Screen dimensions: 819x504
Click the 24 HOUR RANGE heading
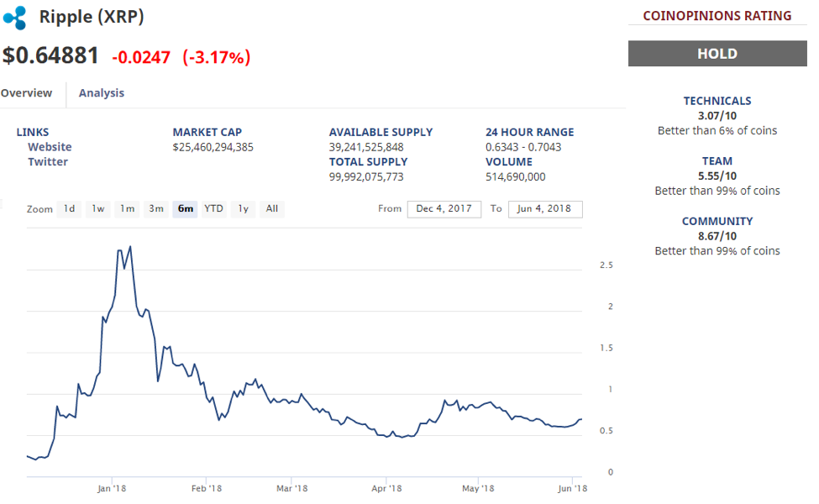pos(530,132)
